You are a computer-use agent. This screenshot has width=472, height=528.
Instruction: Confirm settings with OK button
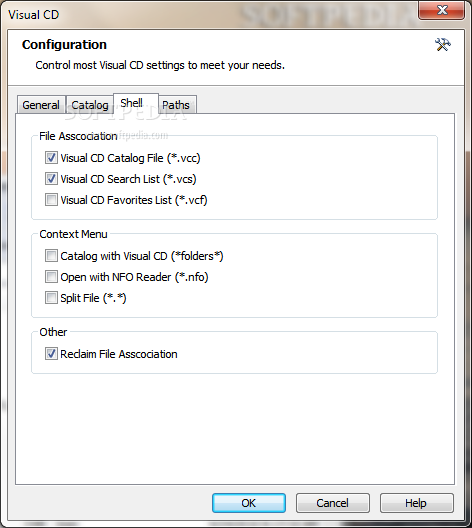click(249, 503)
